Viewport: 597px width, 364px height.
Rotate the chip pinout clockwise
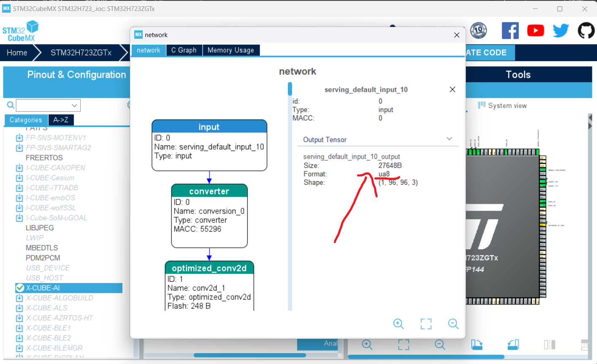click(477, 345)
